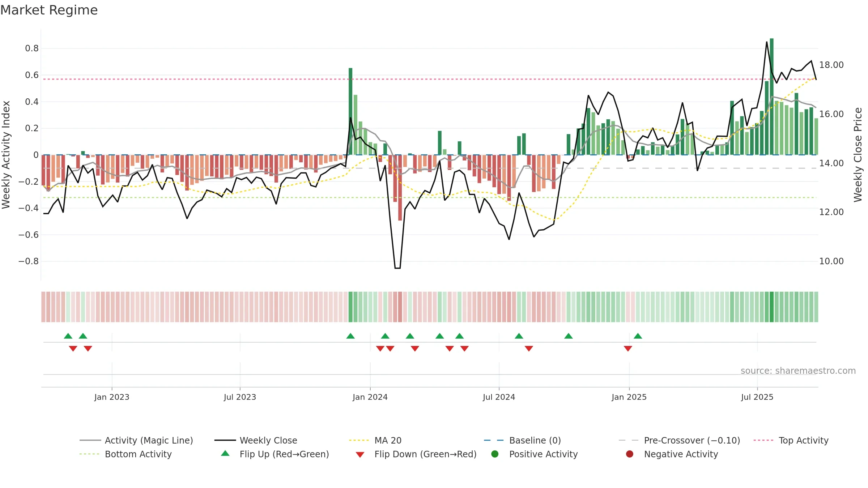Click the 12.00 price tick label
This screenshot has width=868, height=488.
coord(831,212)
